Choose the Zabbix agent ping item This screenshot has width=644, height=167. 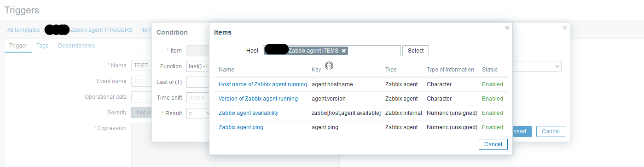[241, 127]
